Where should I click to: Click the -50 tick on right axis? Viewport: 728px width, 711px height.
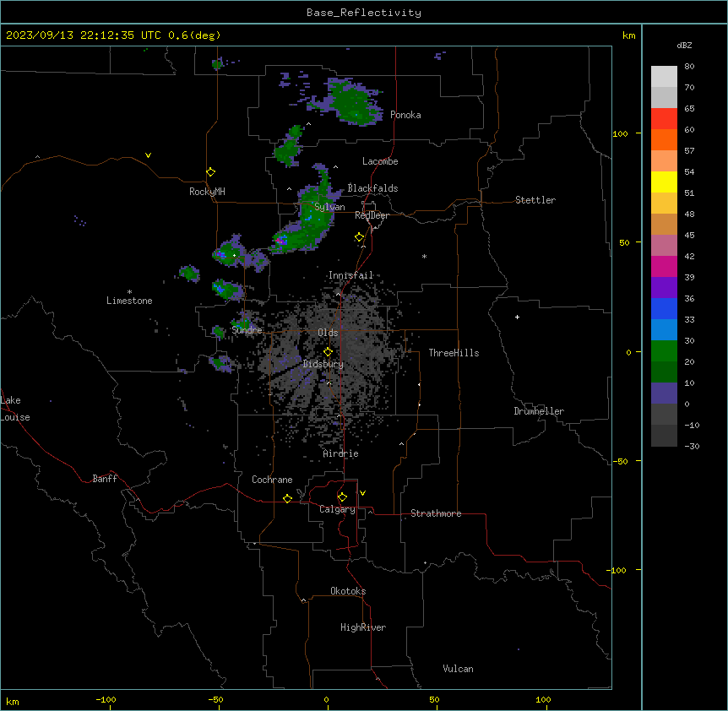coord(620,461)
